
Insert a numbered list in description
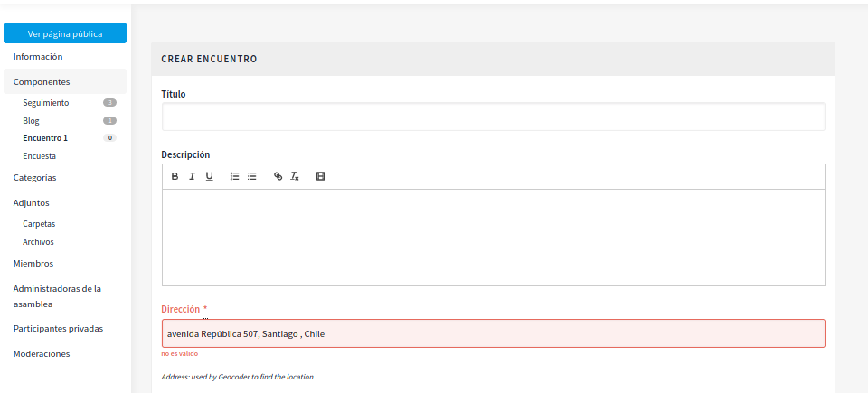coord(235,176)
